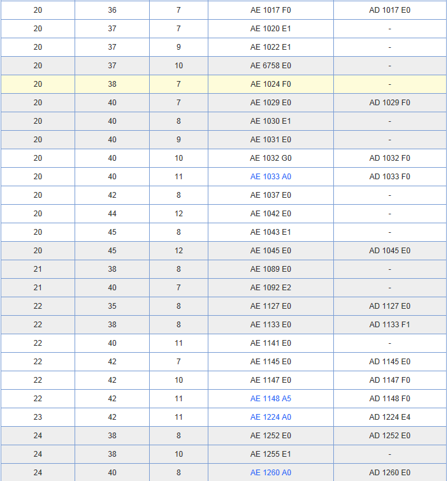The width and height of the screenshot is (448, 481).
Task: Follow the AE 1224 A0 link
Action: point(270,417)
